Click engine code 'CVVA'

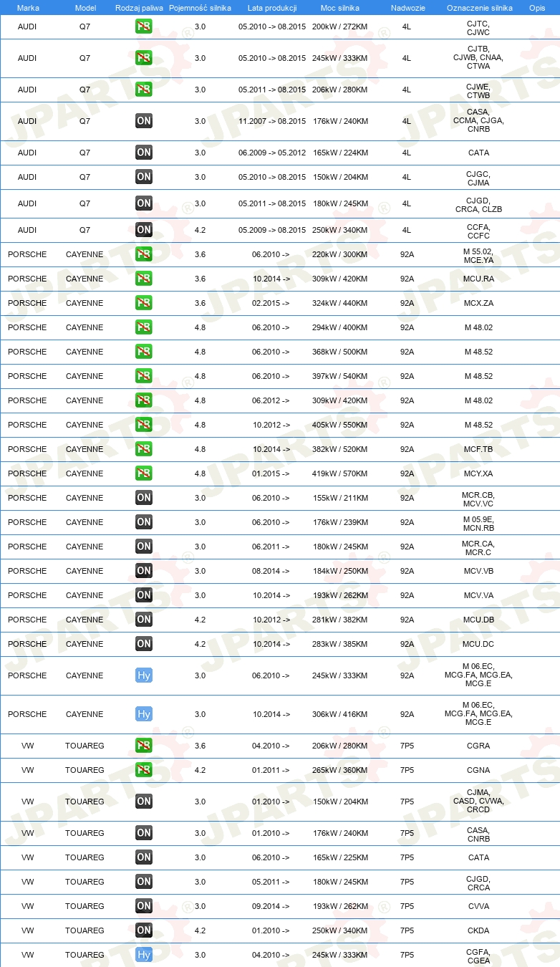478,906
